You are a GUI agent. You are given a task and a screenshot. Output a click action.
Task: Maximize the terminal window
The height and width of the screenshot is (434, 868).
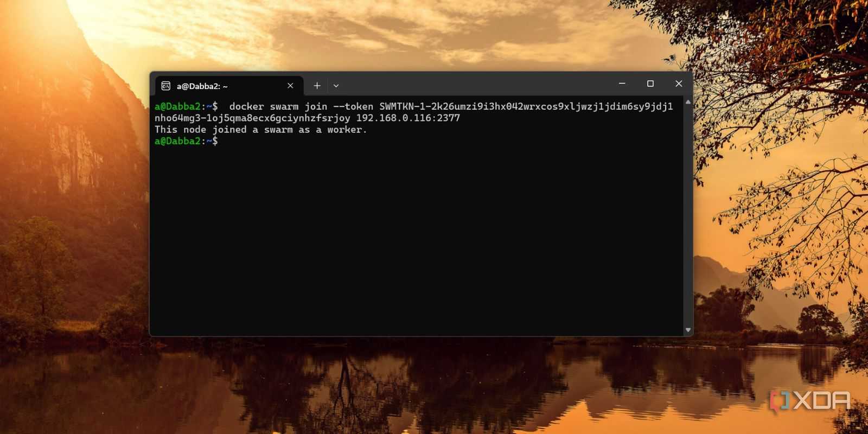[650, 84]
